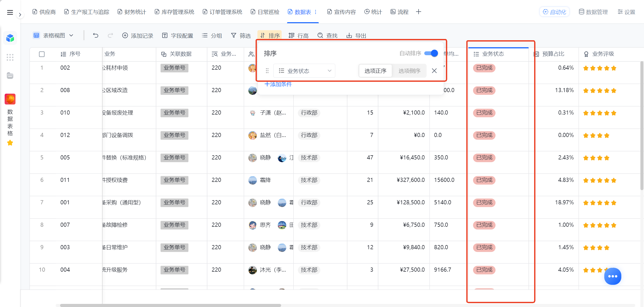Open the orange 数据表格 app icon
Image resolution: width=644 pixels, height=307 pixels.
pos(10,99)
